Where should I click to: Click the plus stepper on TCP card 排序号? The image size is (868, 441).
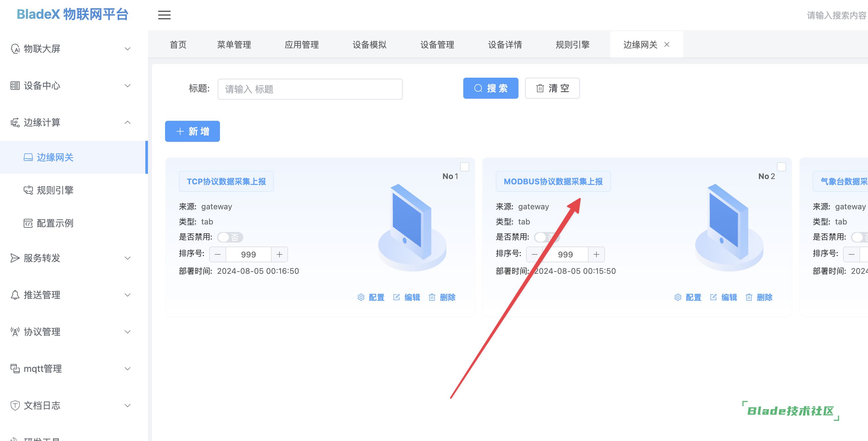click(279, 254)
